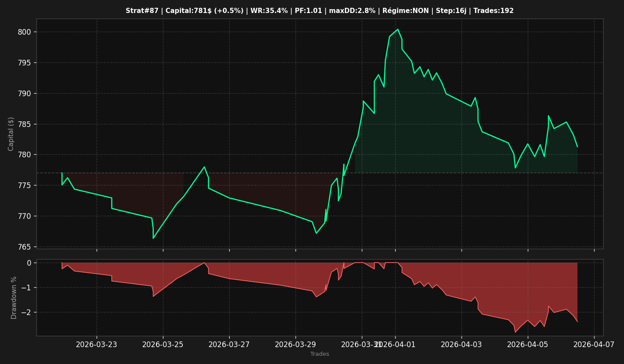Pick the 2026-03-29 date label
This screenshot has height=364, width=624.
(x=296, y=345)
